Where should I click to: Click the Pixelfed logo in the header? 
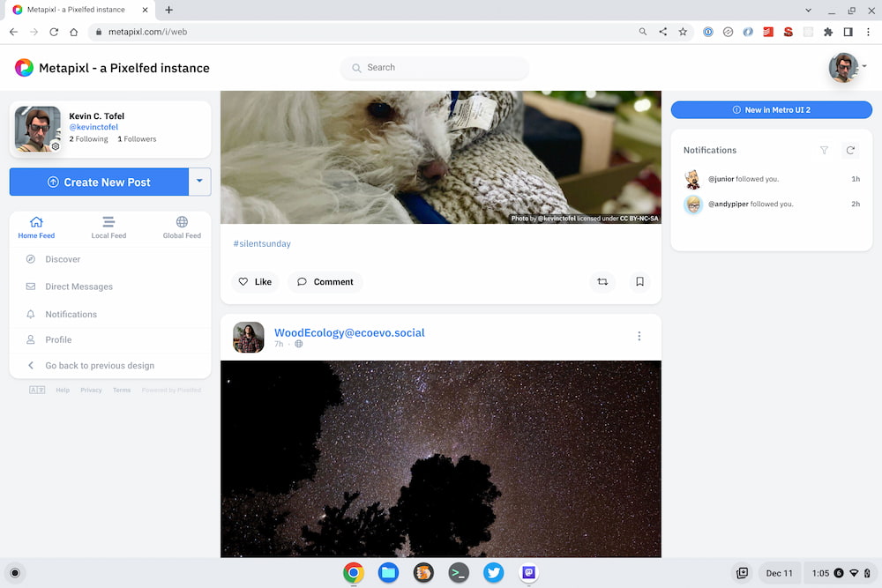[x=24, y=68]
